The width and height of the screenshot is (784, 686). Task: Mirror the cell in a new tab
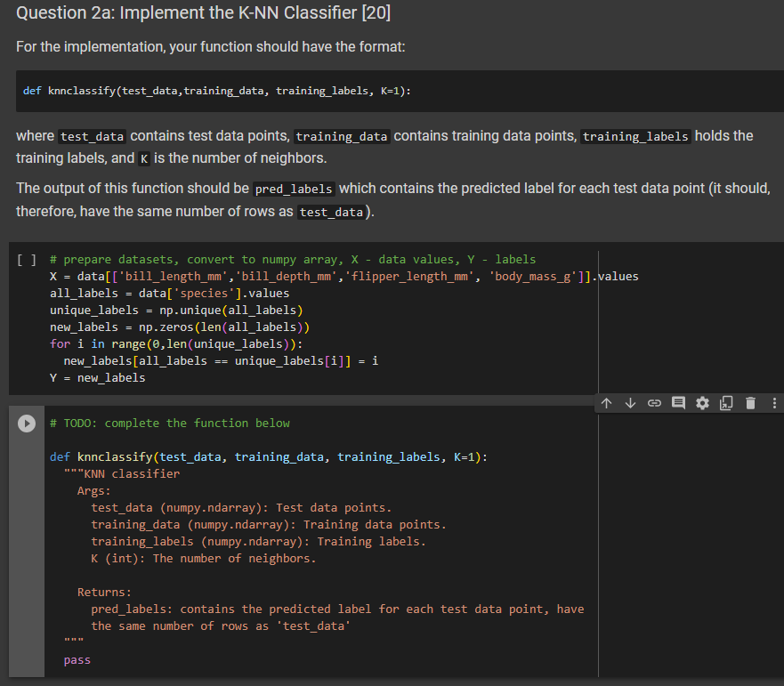[726, 403]
